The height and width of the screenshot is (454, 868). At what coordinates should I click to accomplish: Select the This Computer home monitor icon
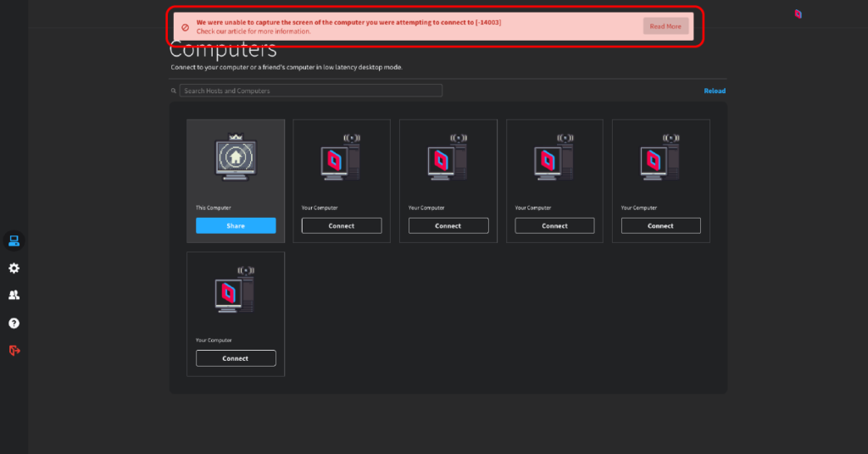(x=236, y=159)
